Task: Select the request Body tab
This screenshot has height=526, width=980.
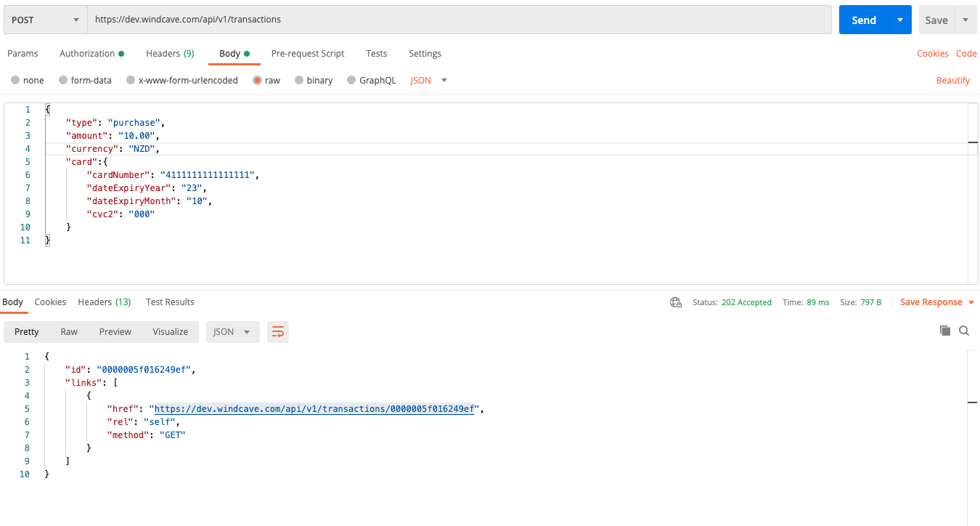Action: [234, 54]
